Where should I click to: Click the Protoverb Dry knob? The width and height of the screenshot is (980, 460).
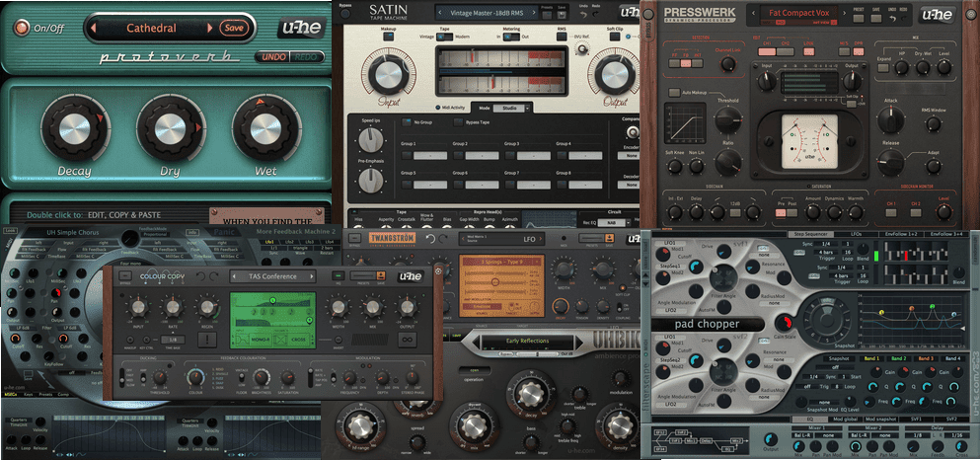pyautogui.click(x=171, y=128)
